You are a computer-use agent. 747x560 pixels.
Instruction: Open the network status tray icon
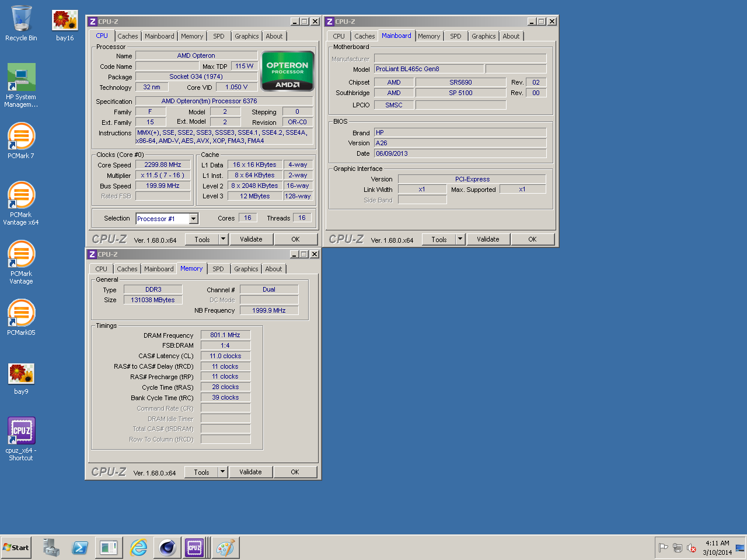(x=677, y=548)
